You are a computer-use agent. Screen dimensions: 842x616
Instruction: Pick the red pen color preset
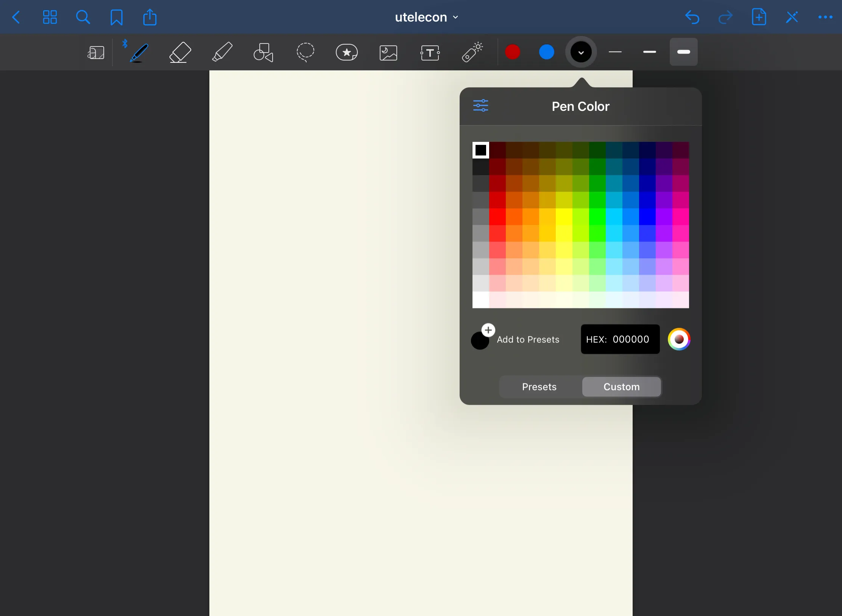click(x=513, y=52)
